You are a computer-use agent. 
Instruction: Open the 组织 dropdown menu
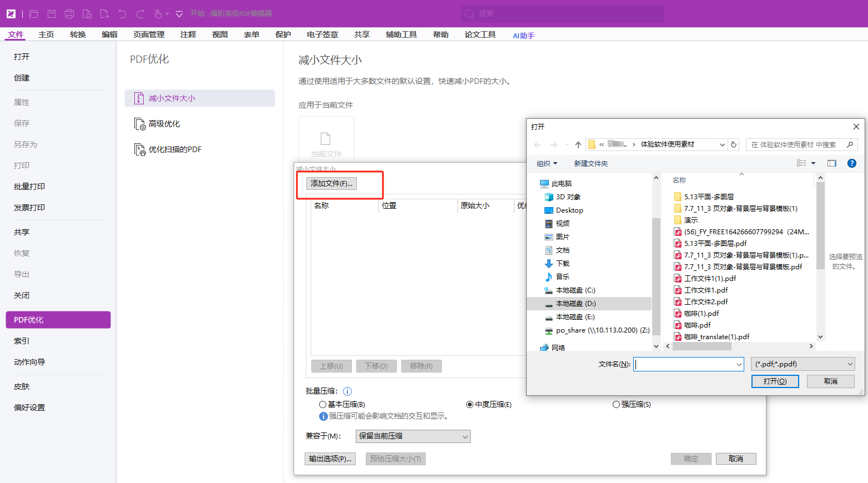tap(547, 163)
